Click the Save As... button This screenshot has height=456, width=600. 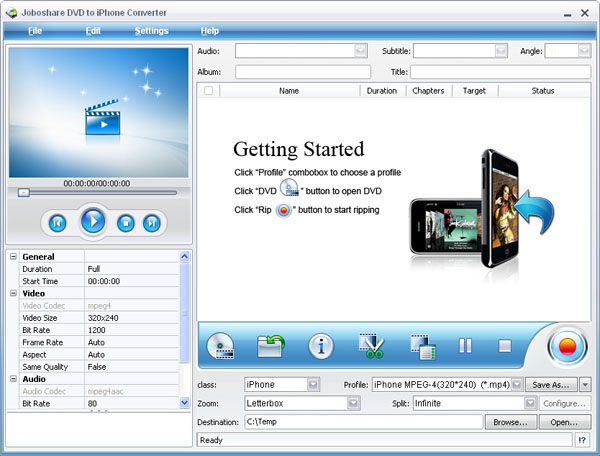point(551,384)
